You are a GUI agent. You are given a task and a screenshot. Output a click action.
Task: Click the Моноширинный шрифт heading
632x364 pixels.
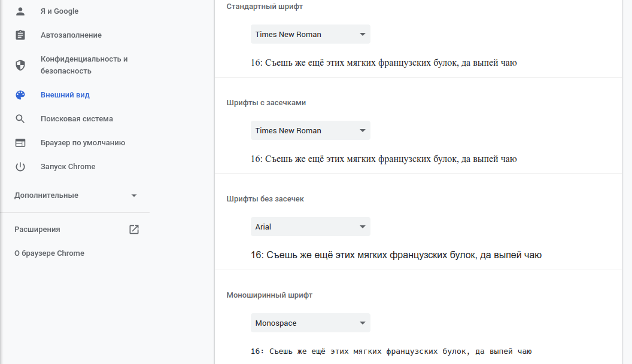pos(269,295)
